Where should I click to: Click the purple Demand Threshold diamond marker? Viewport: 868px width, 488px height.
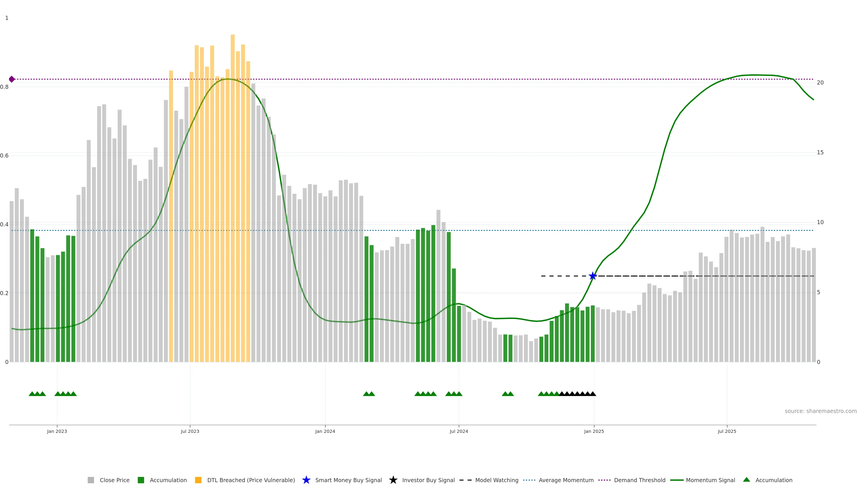tap(12, 79)
